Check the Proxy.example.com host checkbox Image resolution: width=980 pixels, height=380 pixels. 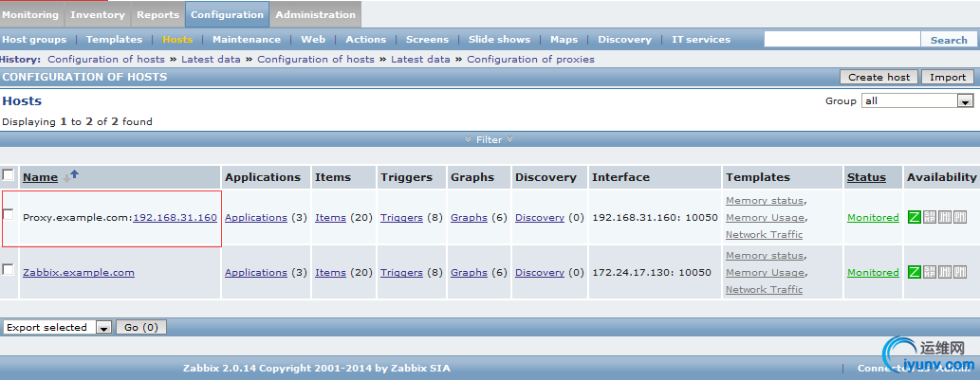(9, 215)
